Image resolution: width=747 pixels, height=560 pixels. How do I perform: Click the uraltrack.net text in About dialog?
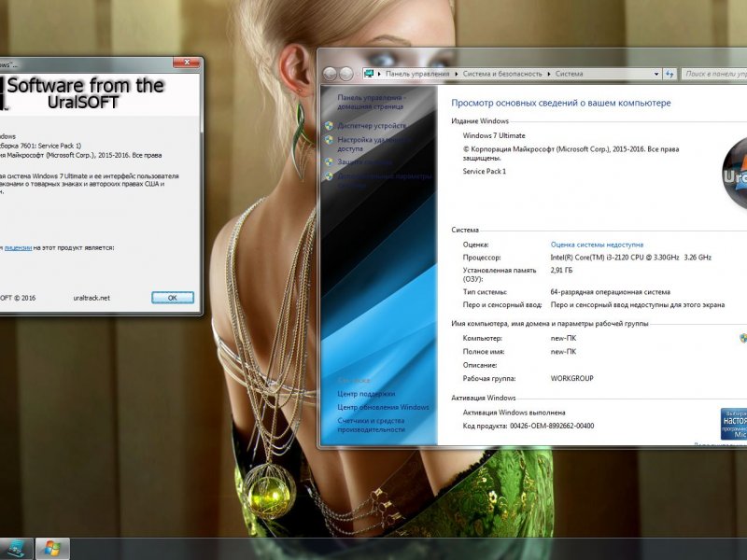tap(92, 298)
